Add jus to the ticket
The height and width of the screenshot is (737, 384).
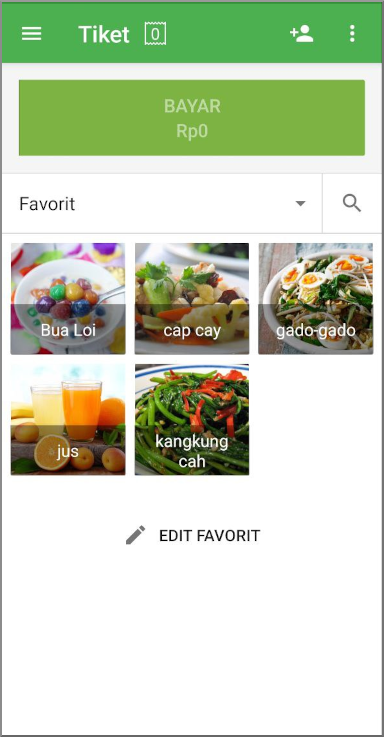tap(68, 419)
